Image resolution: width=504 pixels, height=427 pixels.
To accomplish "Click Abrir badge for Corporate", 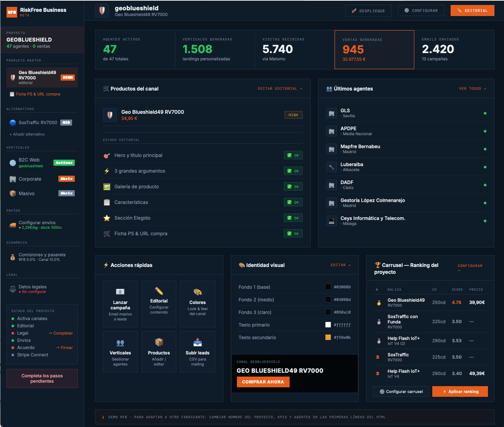I will pyautogui.click(x=67, y=179).
